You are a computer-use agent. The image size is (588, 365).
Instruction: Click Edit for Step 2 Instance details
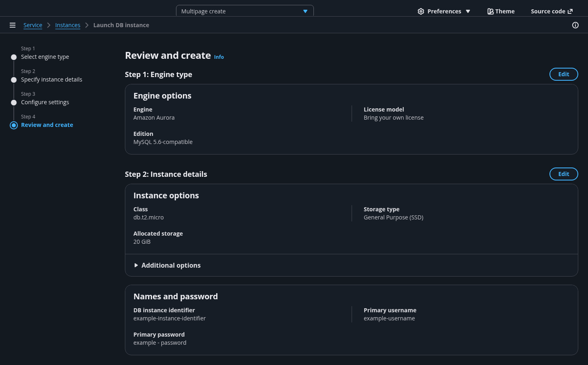tap(563, 174)
